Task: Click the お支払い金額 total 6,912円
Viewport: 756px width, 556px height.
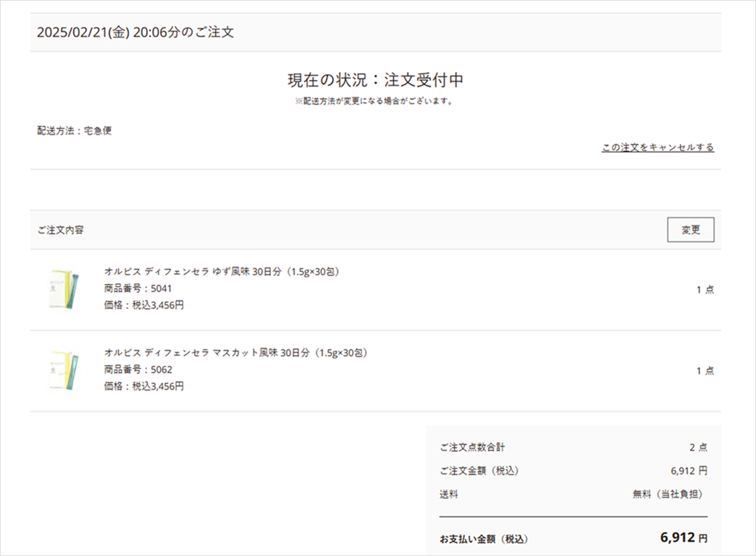Action: tap(683, 538)
